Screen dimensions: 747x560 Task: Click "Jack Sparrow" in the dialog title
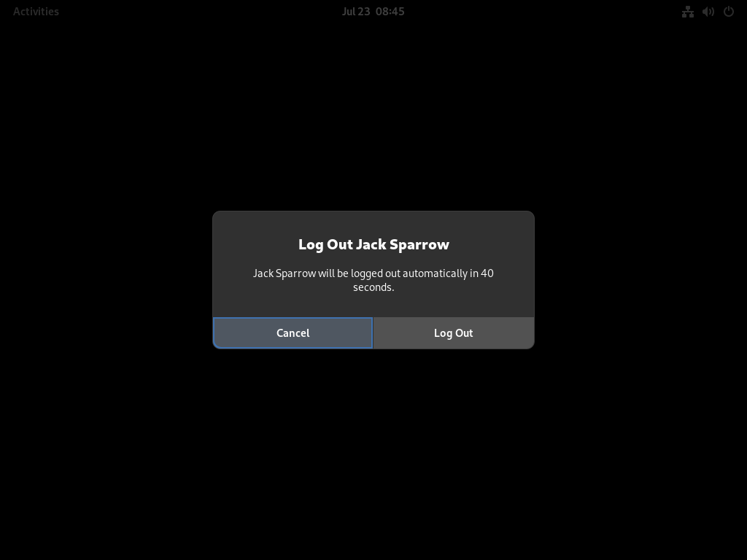[403, 244]
